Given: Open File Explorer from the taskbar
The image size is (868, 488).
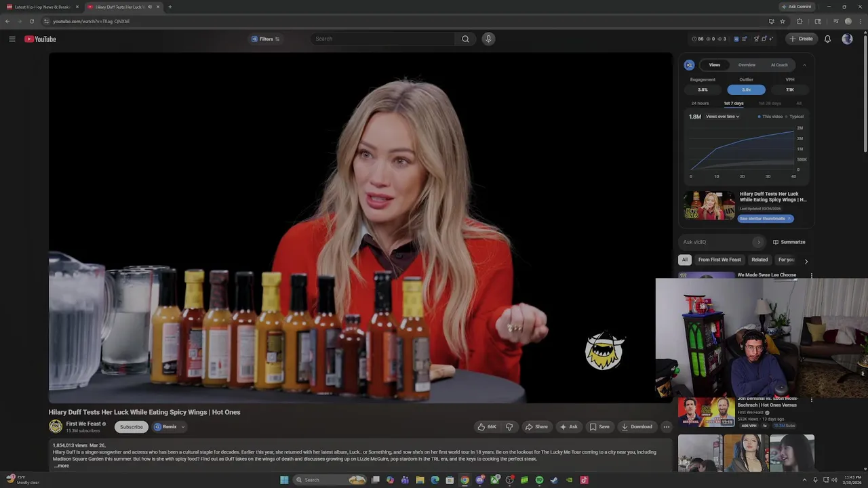Looking at the screenshot, I should coord(420,480).
